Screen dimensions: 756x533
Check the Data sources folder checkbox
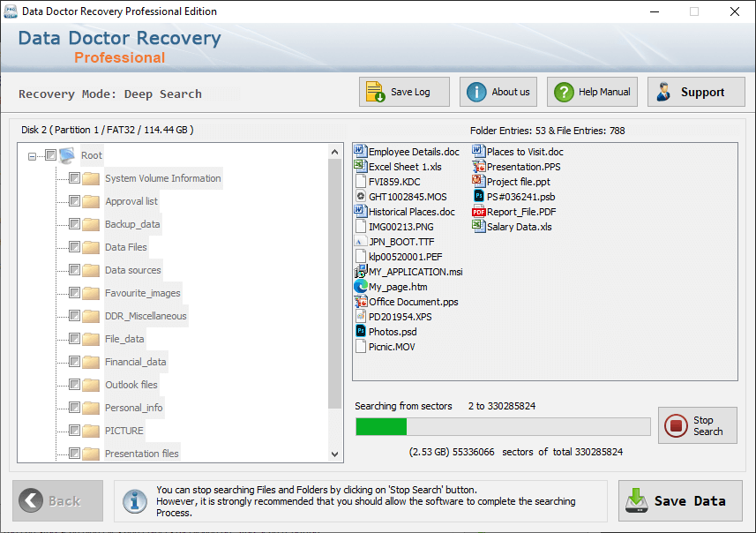[74, 270]
